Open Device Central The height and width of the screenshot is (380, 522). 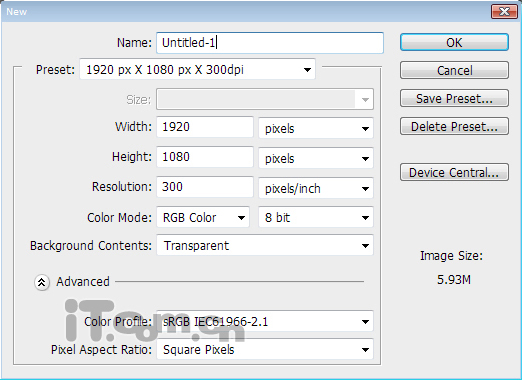454,172
